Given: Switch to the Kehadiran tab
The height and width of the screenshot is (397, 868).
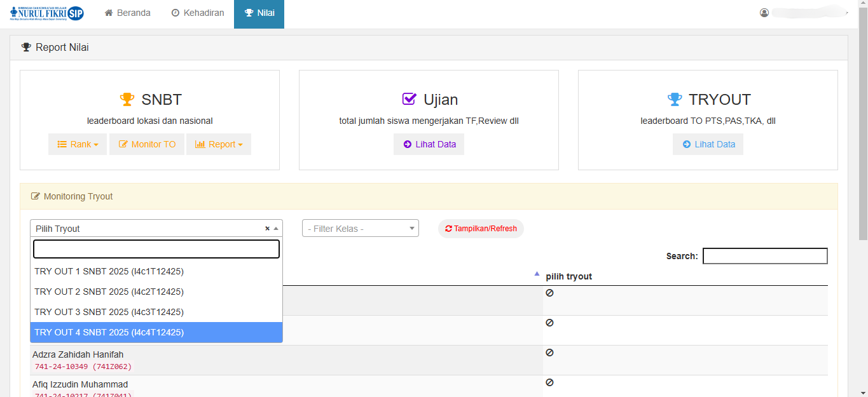Looking at the screenshot, I should pos(197,13).
